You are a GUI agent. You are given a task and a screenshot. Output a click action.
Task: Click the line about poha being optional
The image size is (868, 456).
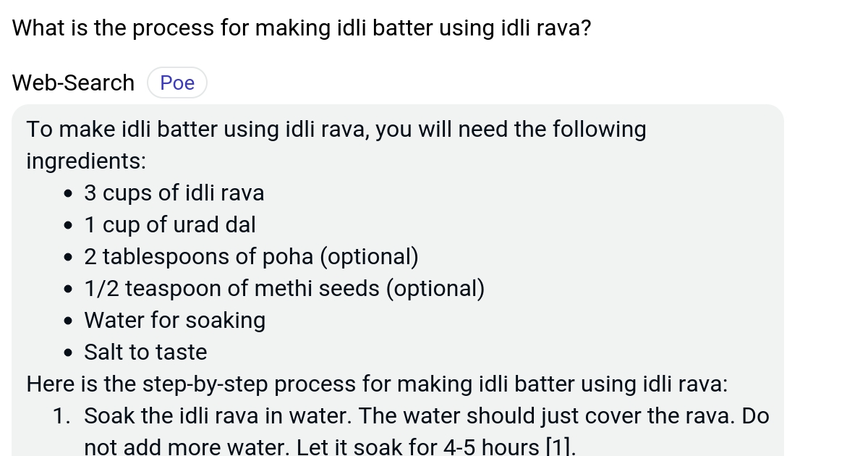click(251, 256)
